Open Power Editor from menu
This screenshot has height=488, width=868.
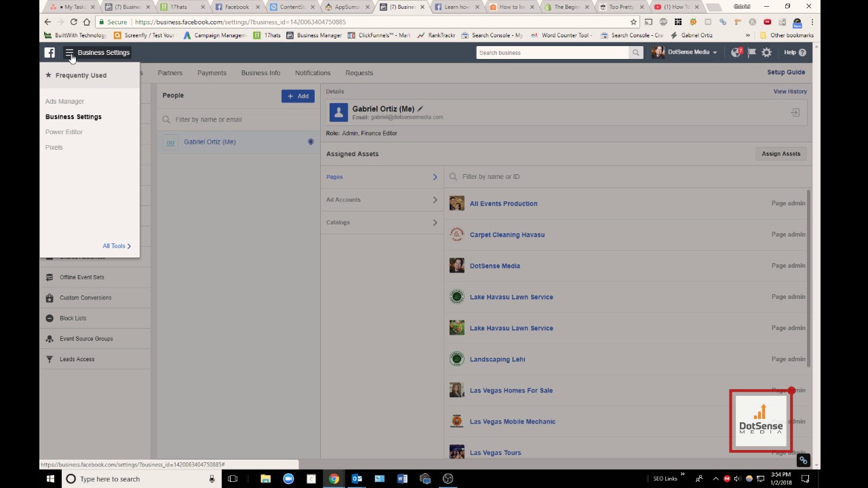[x=64, y=132]
